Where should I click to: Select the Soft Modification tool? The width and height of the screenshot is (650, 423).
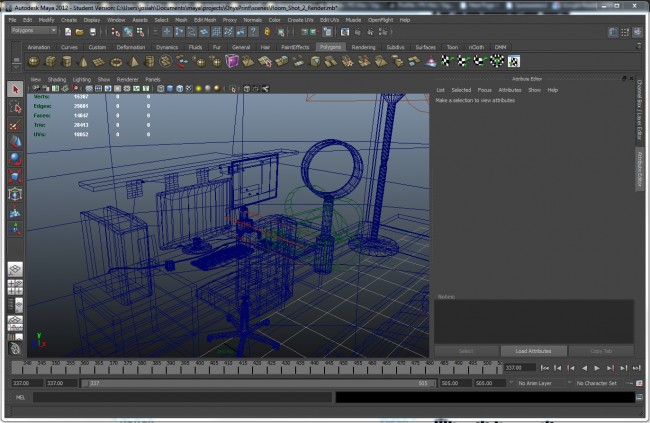[x=15, y=212]
